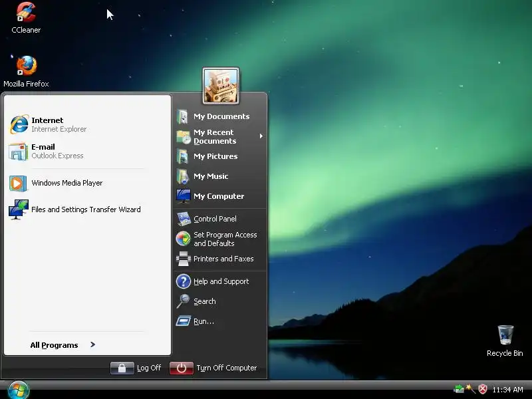Viewport: 532px width, 399px height.
Task: Click the red security shield tray icon
Action: pos(483,389)
